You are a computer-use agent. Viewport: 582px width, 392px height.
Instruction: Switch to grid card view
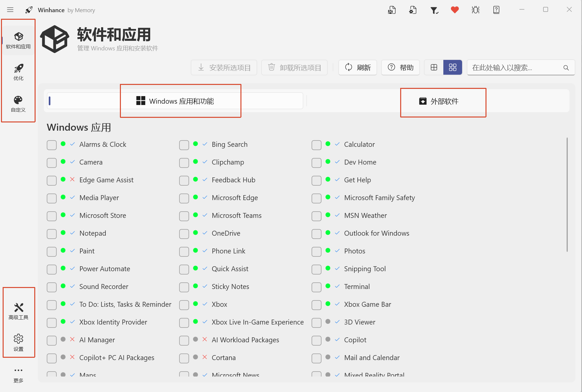tap(453, 67)
